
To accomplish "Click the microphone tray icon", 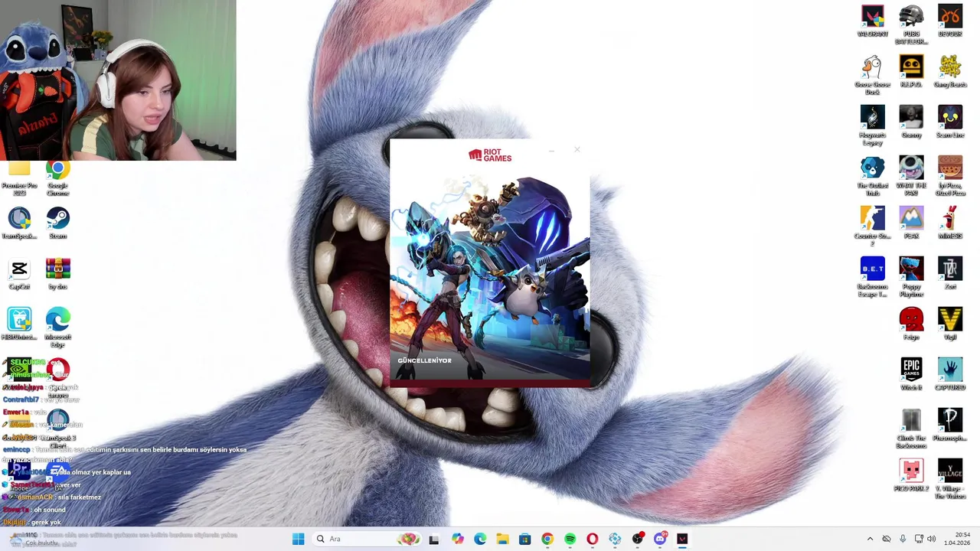I will click(x=903, y=539).
